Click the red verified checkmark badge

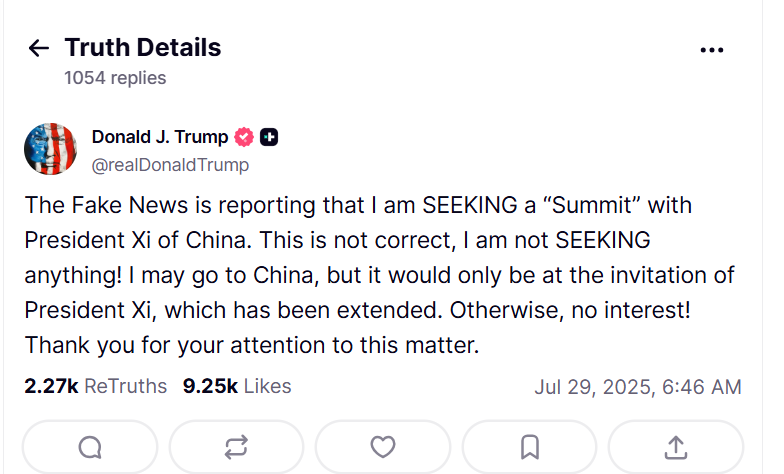244,138
